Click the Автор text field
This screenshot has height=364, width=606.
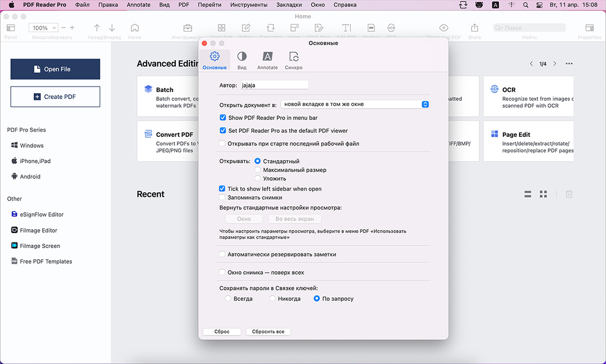tap(274, 85)
